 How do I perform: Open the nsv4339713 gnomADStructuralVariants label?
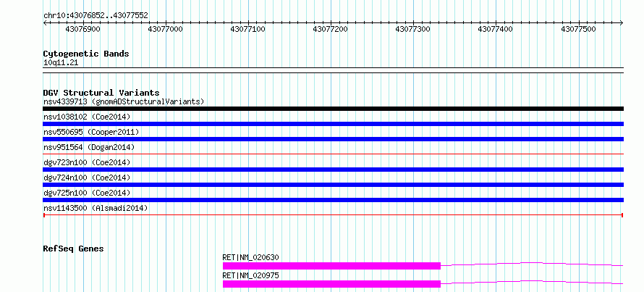coord(124,101)
